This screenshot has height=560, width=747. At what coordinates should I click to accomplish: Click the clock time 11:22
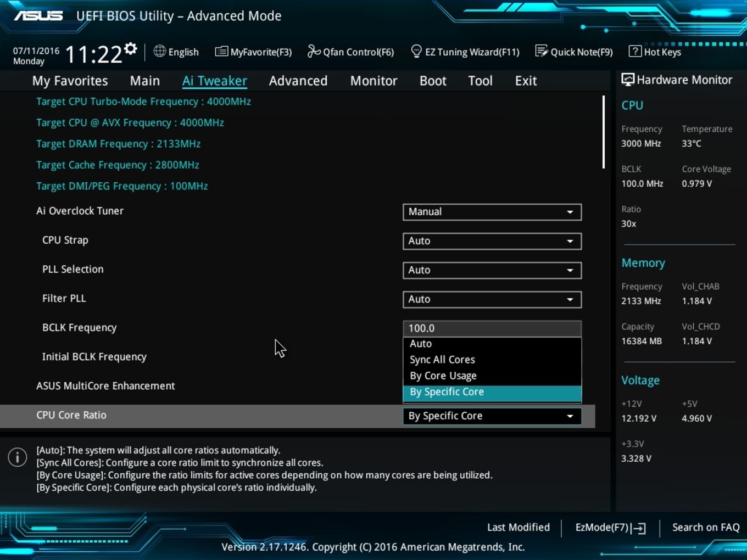[x=93, y=54]
